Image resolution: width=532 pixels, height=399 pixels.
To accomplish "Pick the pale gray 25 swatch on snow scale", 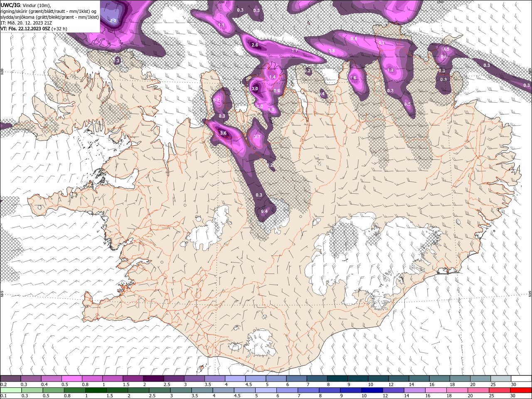I will click(501, 379).
